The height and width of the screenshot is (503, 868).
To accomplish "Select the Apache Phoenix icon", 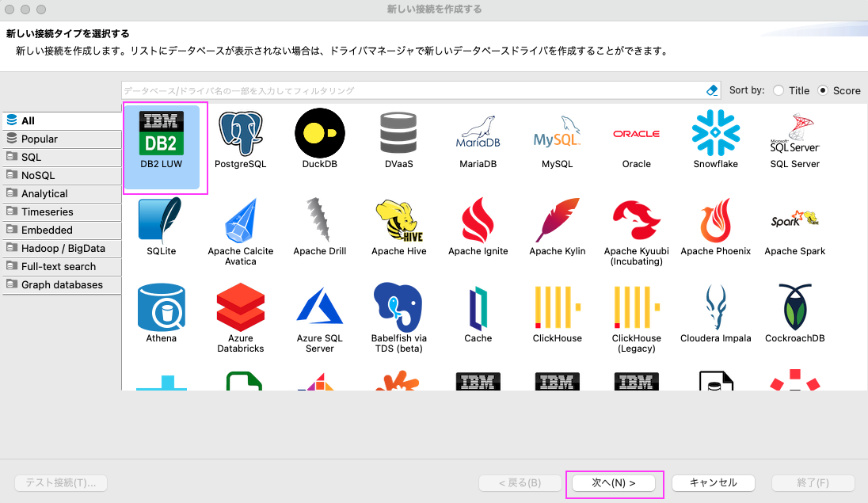I will (715, 220).
